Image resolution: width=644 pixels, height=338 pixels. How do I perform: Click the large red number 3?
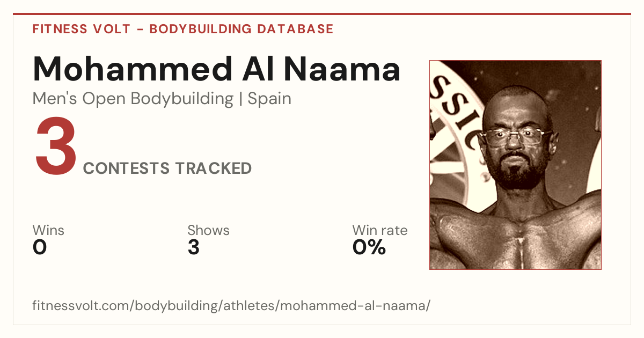pos(56,148)
